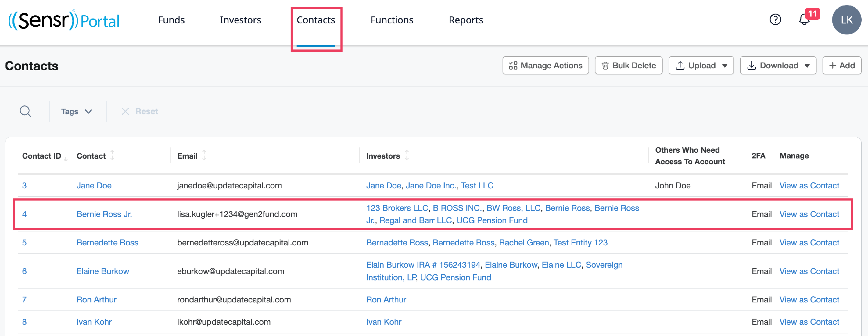Screen dimensions: 868x336
Task: Open the help question mark icon
Action: 775,20
